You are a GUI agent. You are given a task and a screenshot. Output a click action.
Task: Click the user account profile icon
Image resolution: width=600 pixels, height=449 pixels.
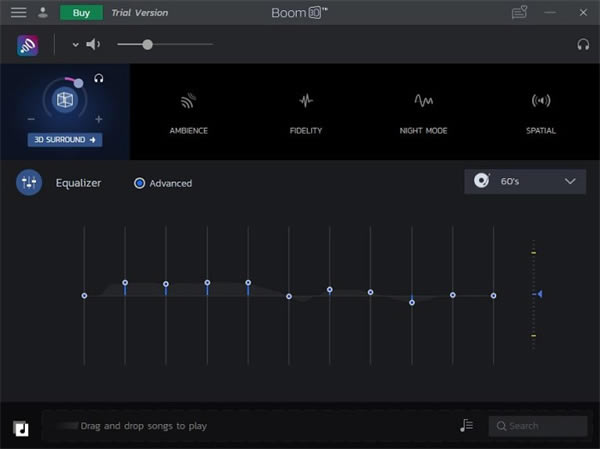coord(42,13)
